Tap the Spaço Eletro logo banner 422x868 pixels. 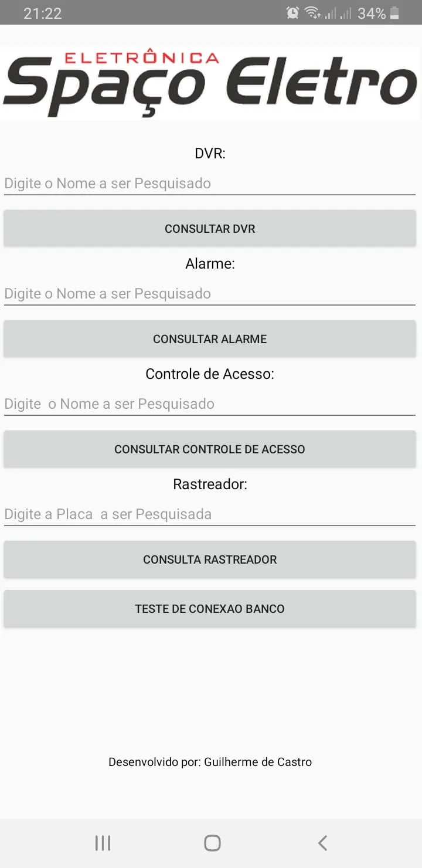click(x=210, y=83)
